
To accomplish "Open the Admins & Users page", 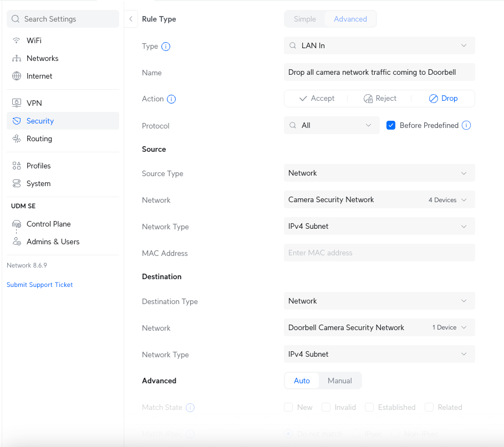I will click(63, 242).
